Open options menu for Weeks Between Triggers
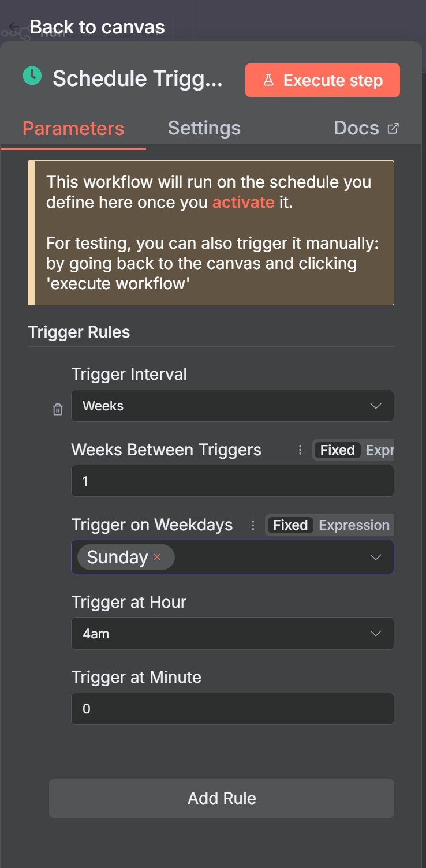426x868 pixels. 300,450
